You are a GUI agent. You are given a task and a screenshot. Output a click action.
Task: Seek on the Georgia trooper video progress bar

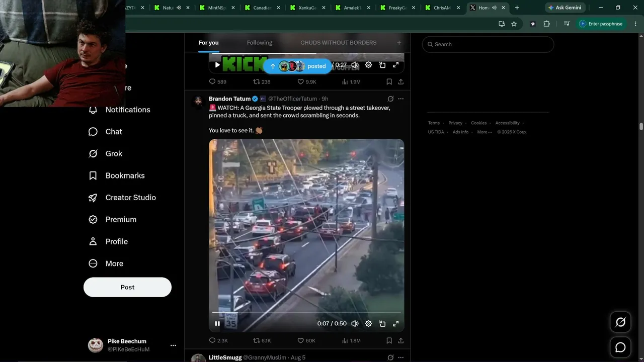pos(306,312)
